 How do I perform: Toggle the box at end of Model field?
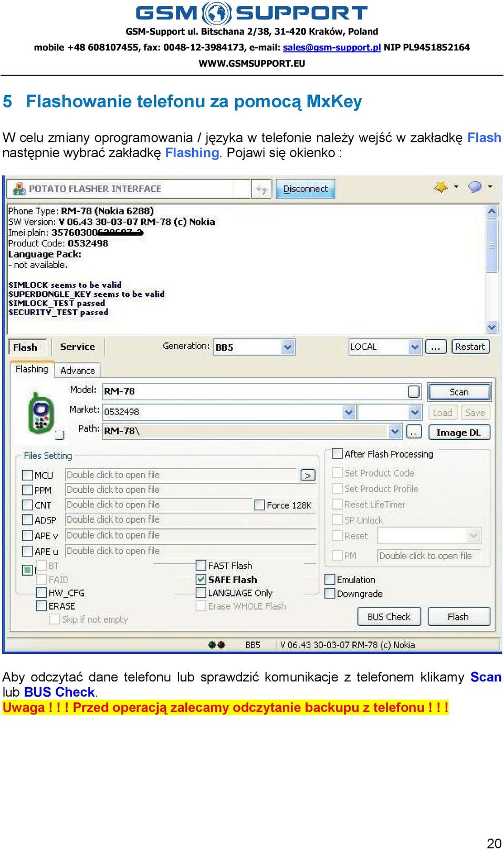click(x=414, y=391)
